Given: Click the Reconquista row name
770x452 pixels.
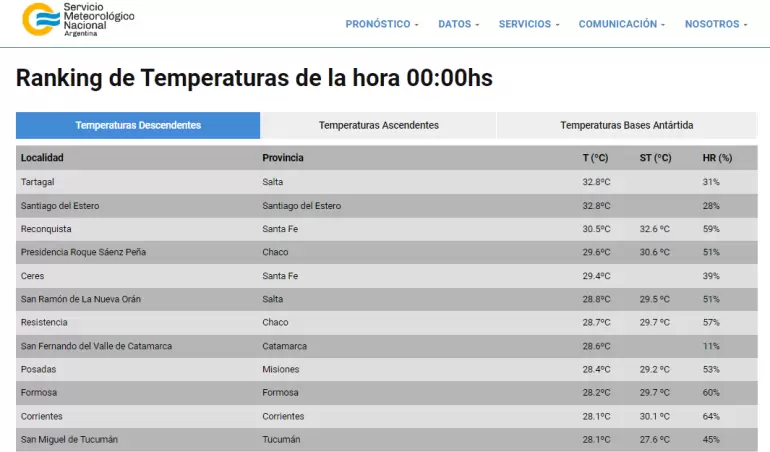Looking at the screenshot, I should coord(46,229).
